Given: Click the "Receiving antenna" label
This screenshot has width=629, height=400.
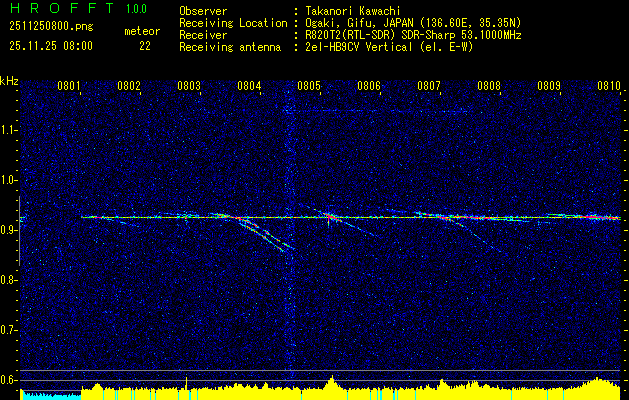Looking at the screenshot, I should [230, 47].
